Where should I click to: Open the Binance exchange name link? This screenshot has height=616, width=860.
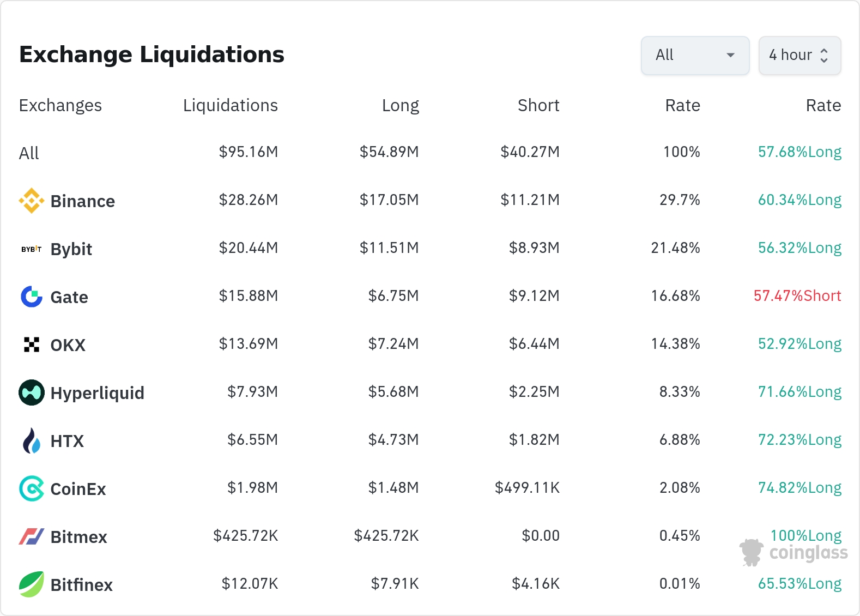[x=82, y=201]
